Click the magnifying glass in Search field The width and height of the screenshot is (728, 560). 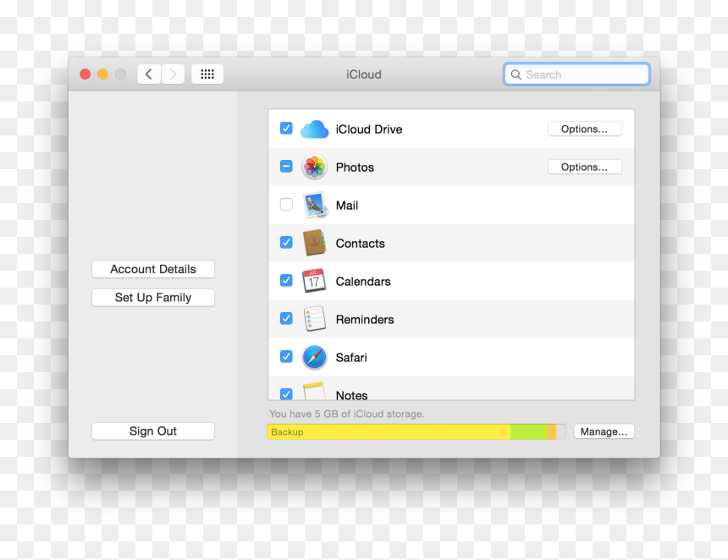coord(516,74)
